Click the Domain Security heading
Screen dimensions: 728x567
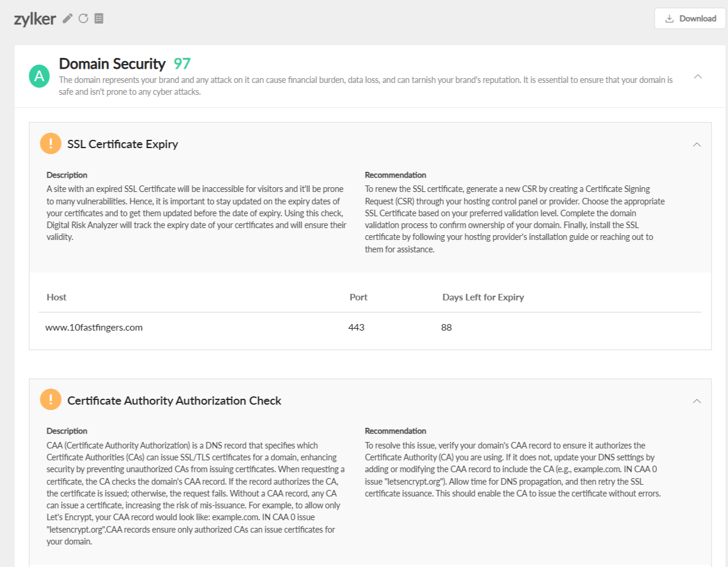[112, 63]
